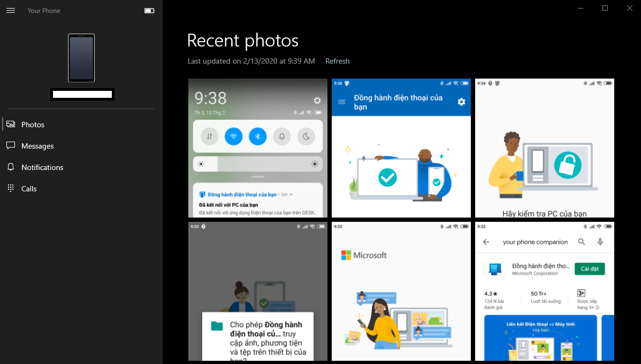
Task: Open the blue header companion app screenshot
Action: click(x=401, y=148)
